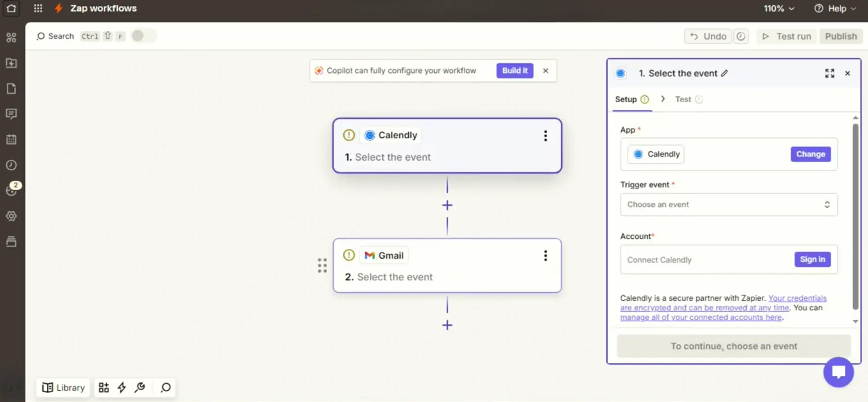Viewport: 868px width, 402px height.
Task: Open the version history clock icon
Action: [741, 36]
